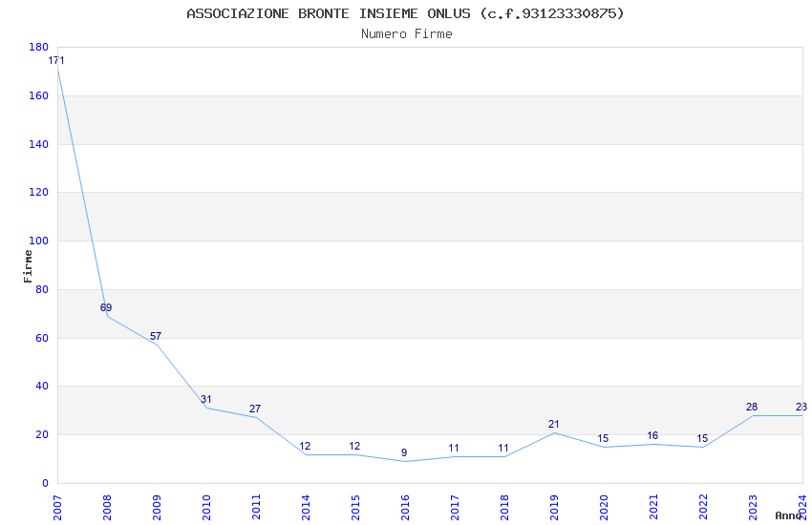Click the y-axis value 100
This screenshot has width=812, height=525.
click(39, 241)
